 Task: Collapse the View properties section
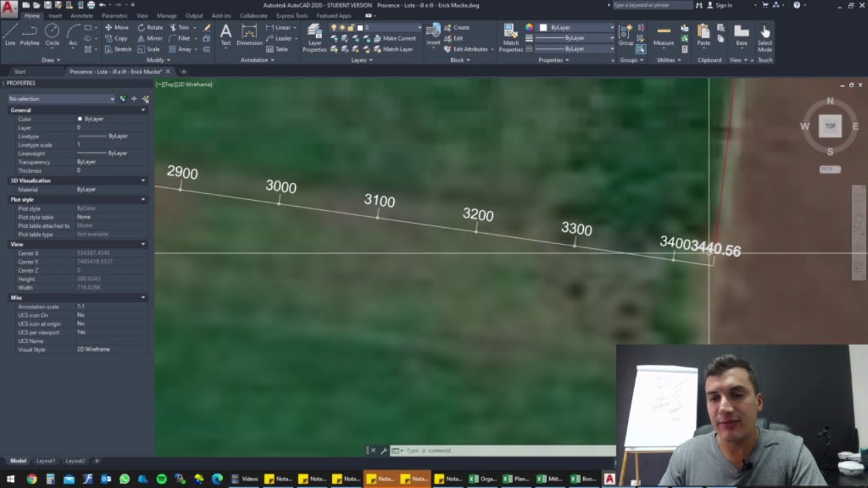(143, 244)
